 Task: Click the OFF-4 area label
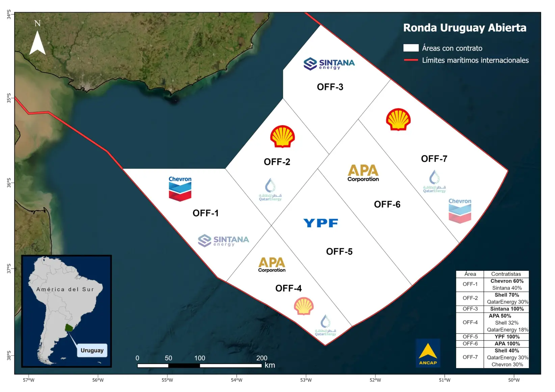[x=288, y=288]
